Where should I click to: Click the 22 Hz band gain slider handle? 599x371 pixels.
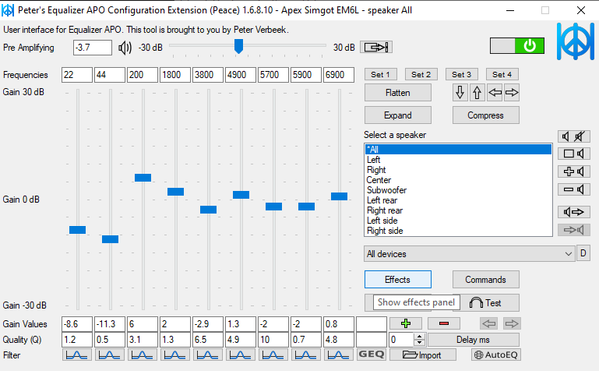(77, 230)
